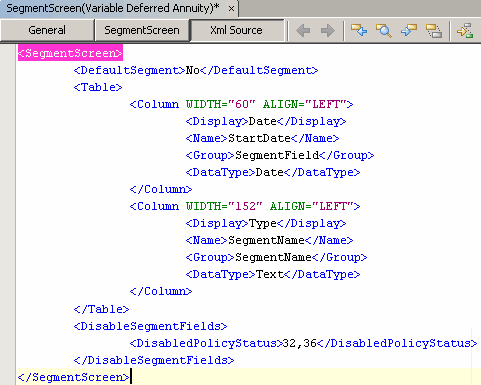This screenshot has height=385, width=481.
Task: Click the find previous occurrence icon
Action: (359, 31)
